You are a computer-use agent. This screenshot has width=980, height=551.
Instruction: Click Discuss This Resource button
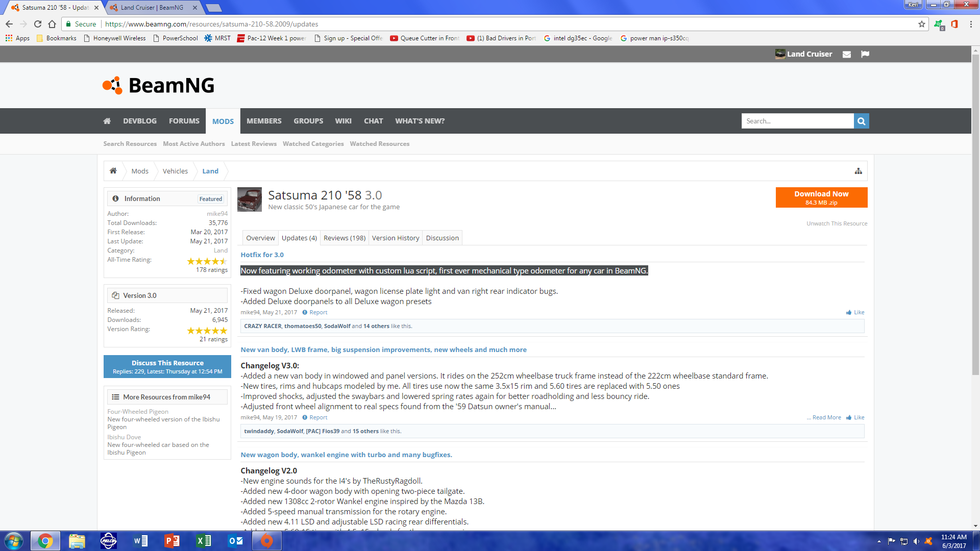coord(167,367)
